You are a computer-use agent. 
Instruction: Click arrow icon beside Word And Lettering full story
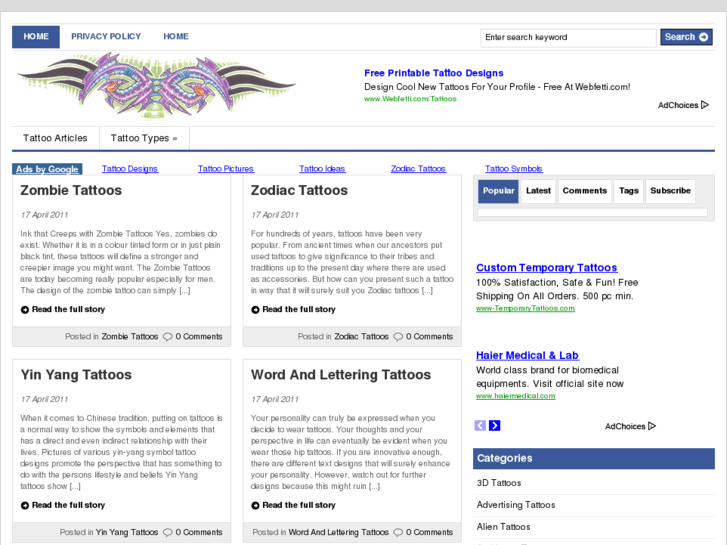point(255,506)
